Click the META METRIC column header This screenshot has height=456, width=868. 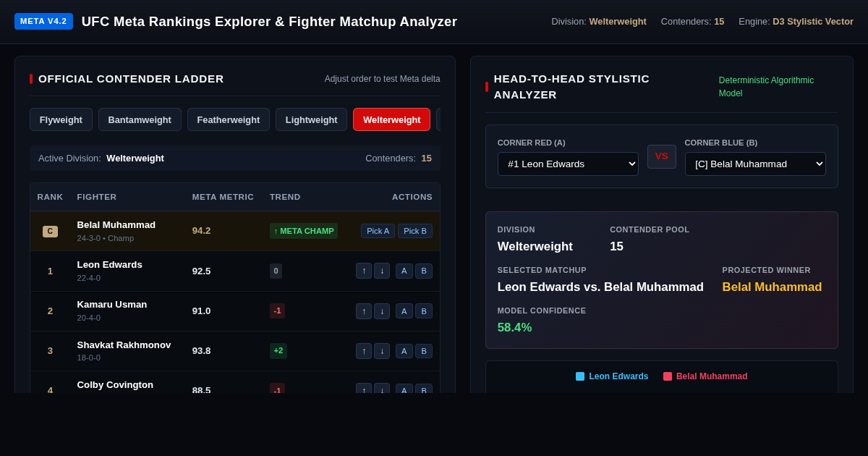[x=223, y=197]
